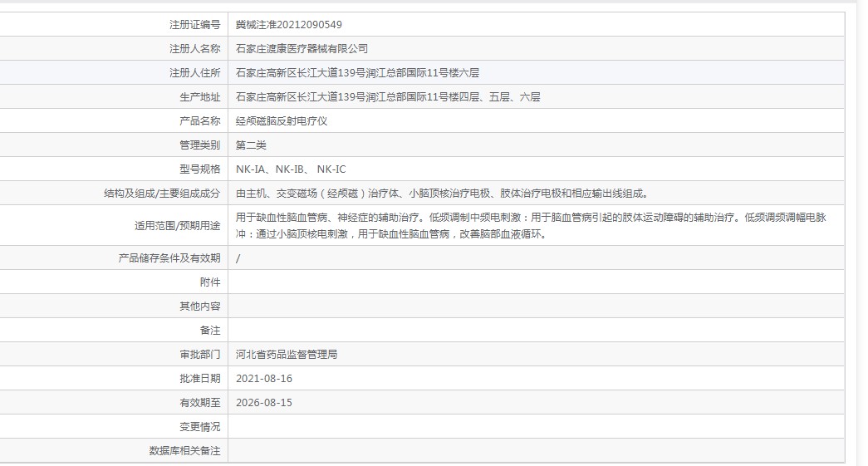
Task: Select registrant name 石家庄渡康医疗器械有限公司
Action: 302,49
